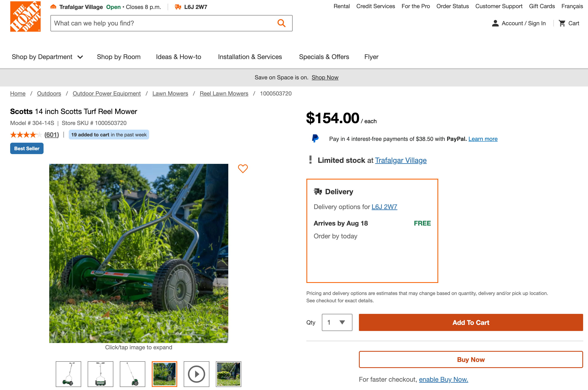Click the Buy Now button
Viewport: 588px width, 390px height.
(x=471, y=359)
